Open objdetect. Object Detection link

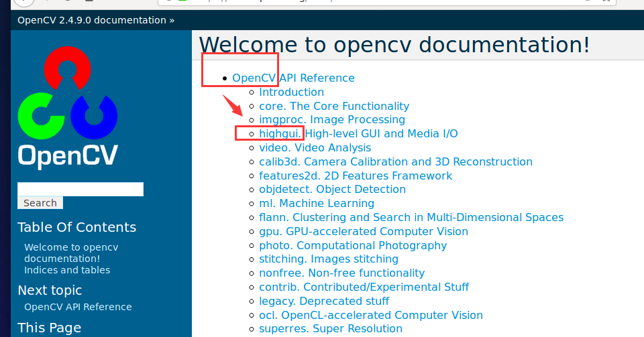tap(332, 190)
